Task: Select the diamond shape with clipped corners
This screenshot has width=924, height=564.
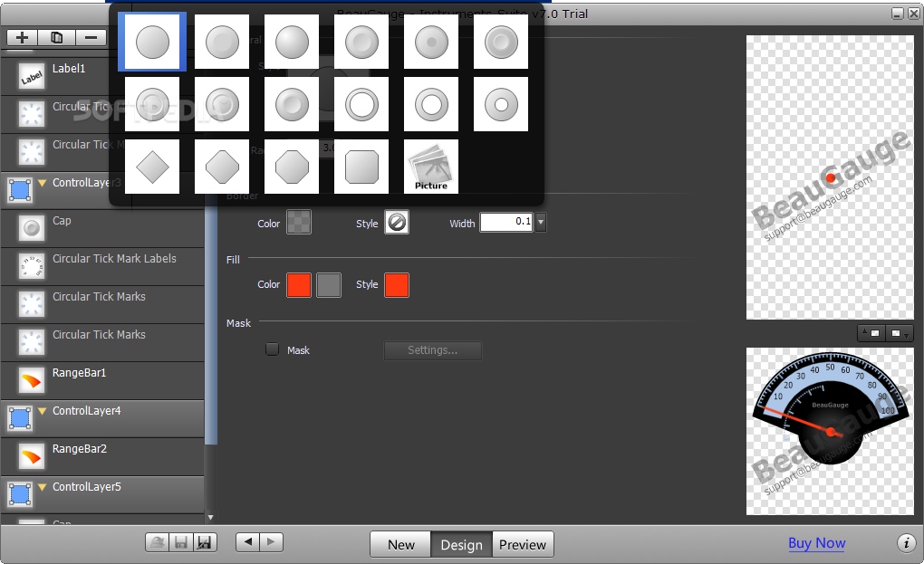Action: (222, 167)
